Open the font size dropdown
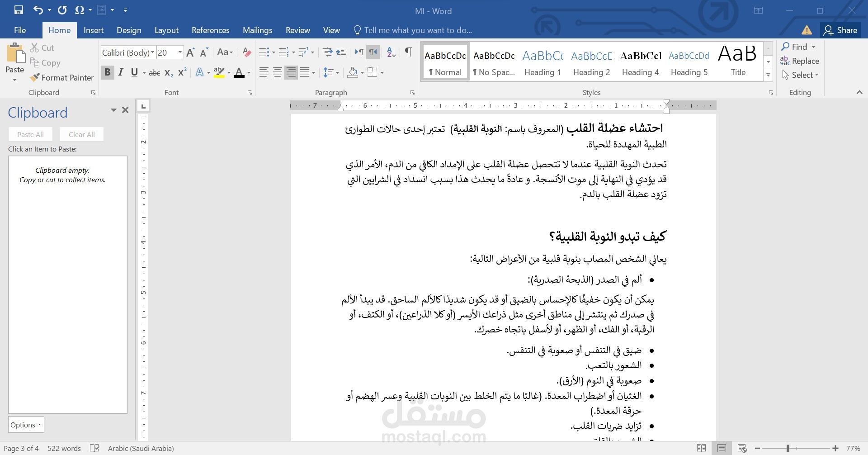 [180, 52]
